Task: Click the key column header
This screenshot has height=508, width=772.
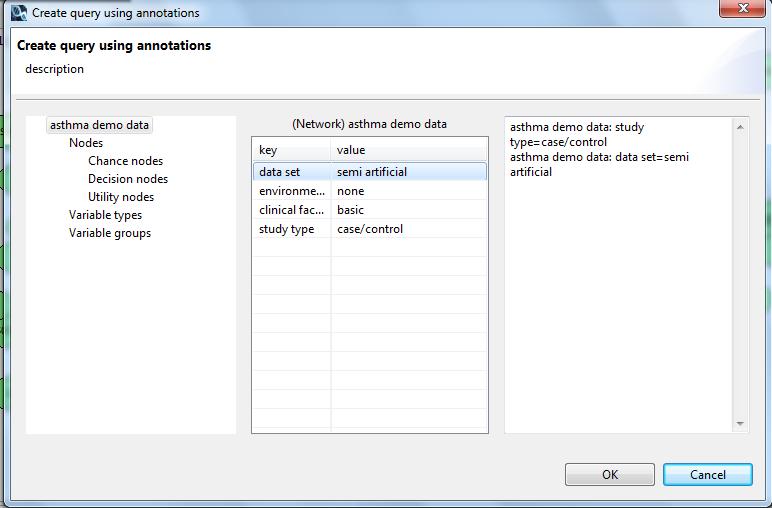Action: [291, 150]
